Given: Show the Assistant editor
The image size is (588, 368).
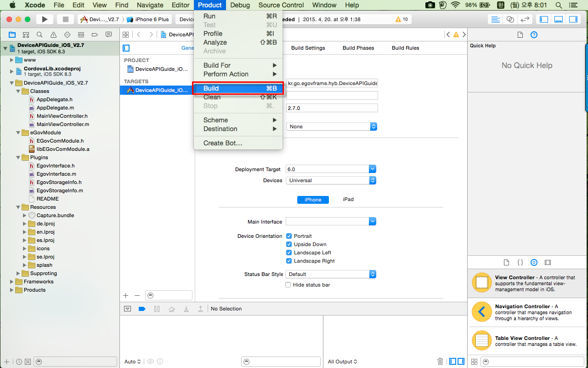Looking at the screenshot, I should [510, 19].
